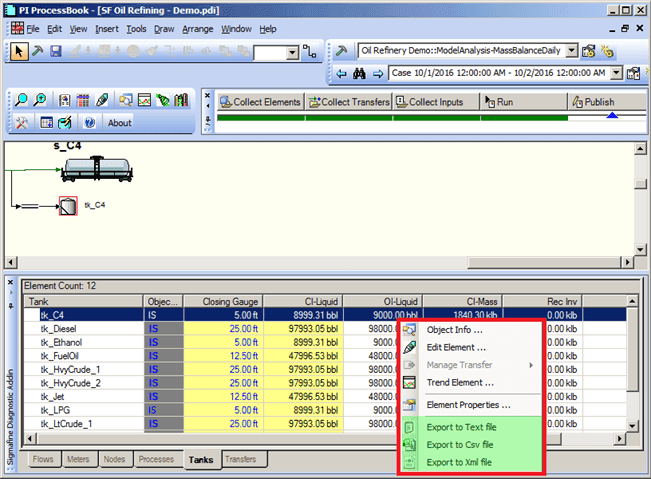The image size is (651, 479).
Task: Click the previous case left arrow
Action: pyautogui.click(x=341, y=74)
